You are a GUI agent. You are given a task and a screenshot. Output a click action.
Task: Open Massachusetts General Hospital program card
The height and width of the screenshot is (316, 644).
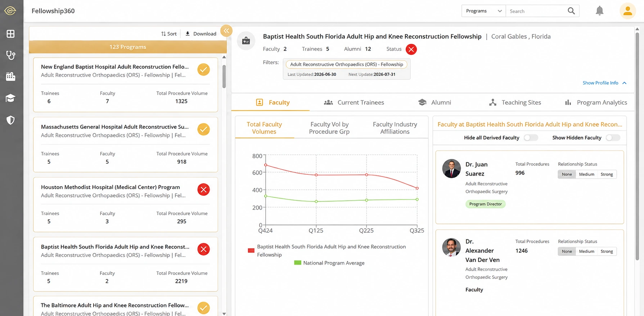click(125, 145)
